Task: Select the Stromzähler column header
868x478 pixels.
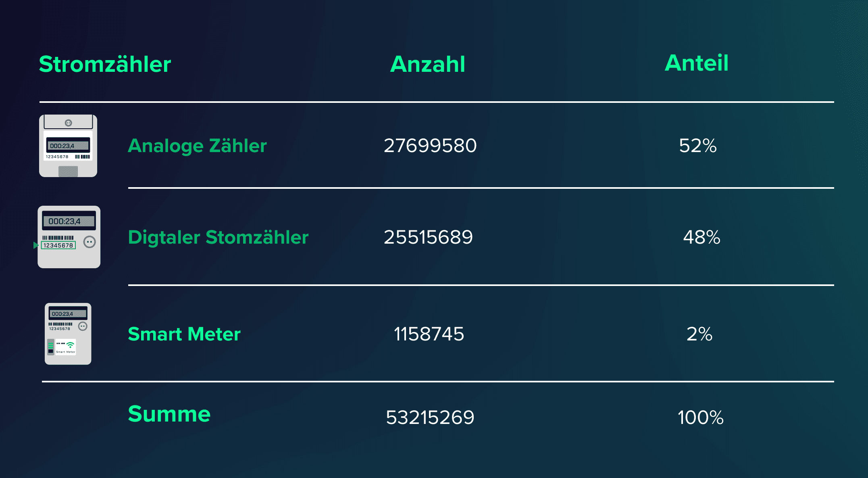Action: click(x=105, y=64)
